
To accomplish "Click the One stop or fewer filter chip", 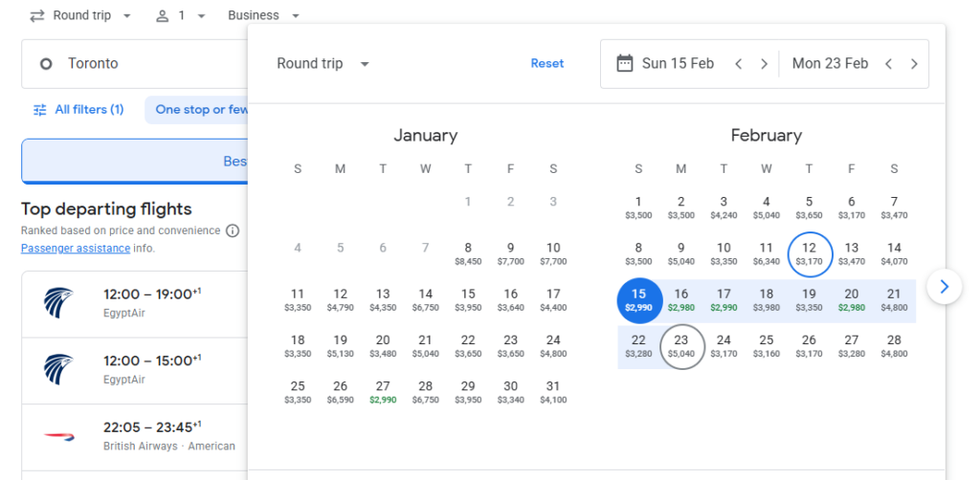I will [197, 110].
